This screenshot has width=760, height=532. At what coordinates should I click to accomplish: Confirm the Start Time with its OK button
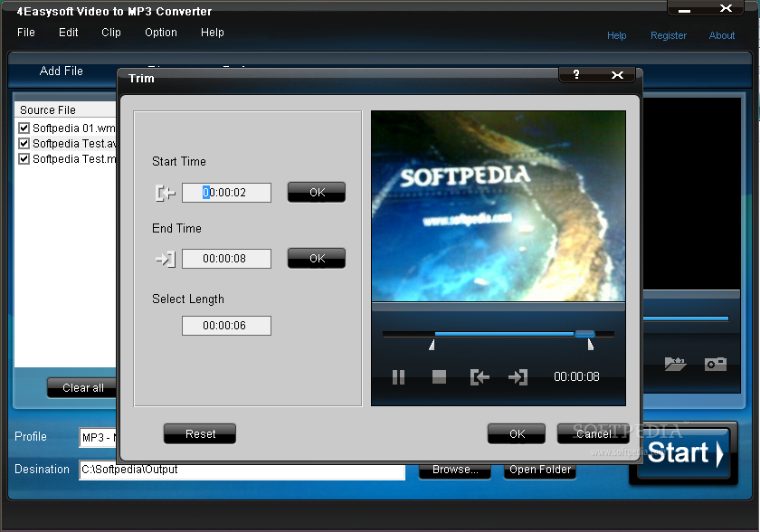pos(317,193)
